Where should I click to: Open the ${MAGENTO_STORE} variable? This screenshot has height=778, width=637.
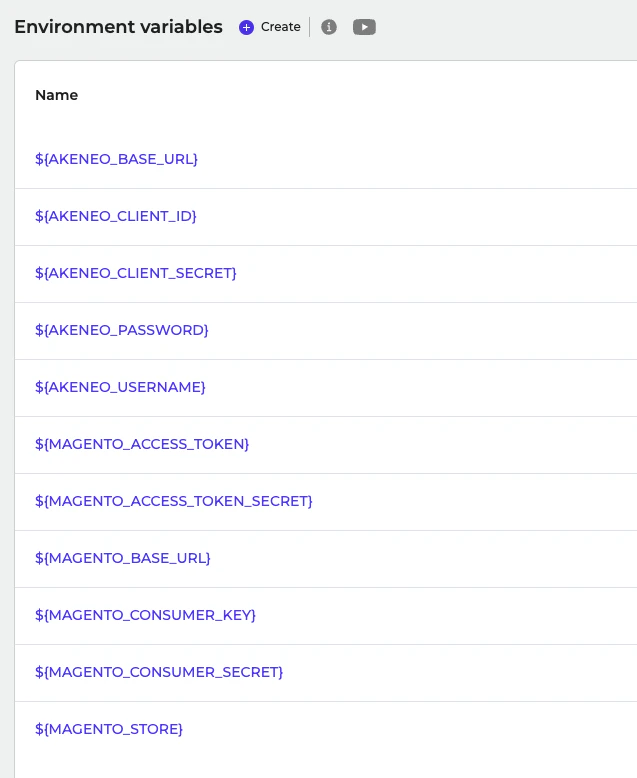109,729
